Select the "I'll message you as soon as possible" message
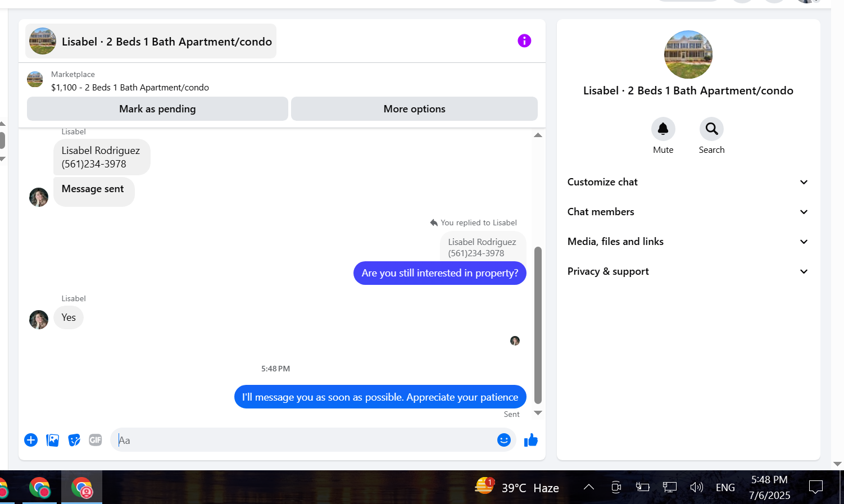 pos(380,397)
